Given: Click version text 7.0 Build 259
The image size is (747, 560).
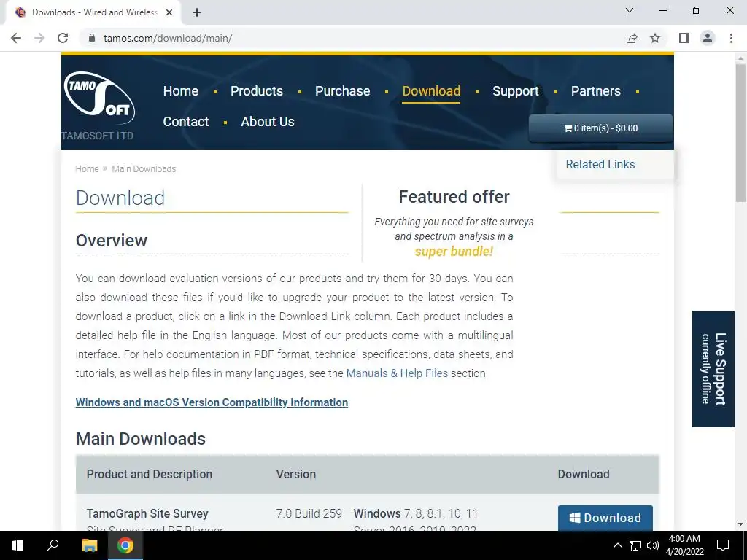Looking at the screenshot, I should (309, 513).
